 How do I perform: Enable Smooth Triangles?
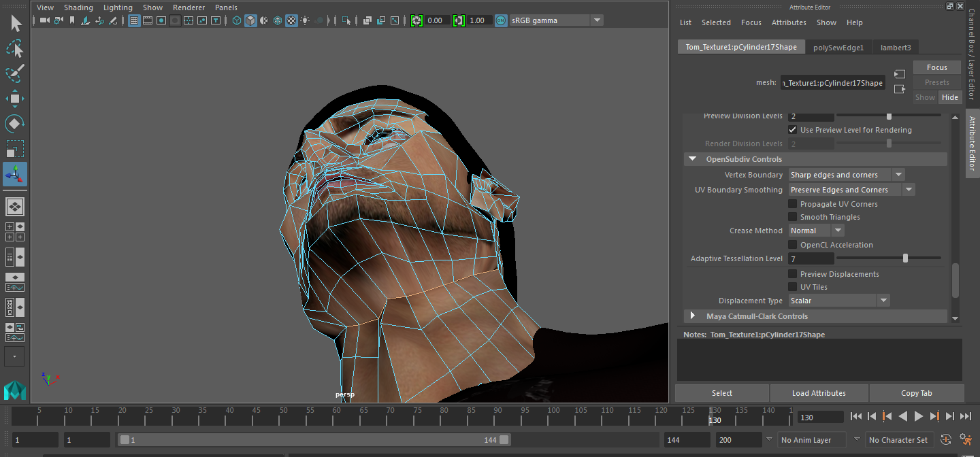click(x=793, y=216)
